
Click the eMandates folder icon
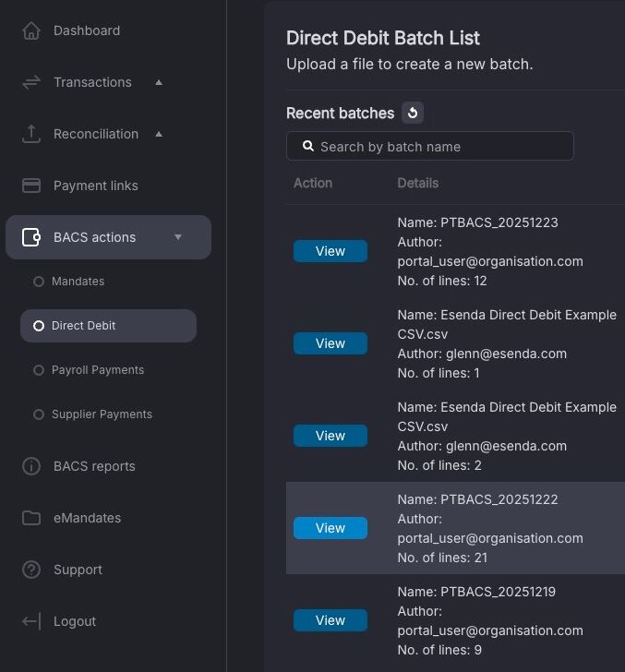[31, 518]
